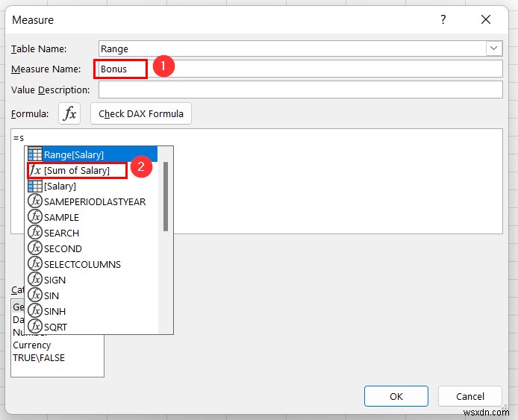Screen dimensions: 518x420
Task: Choose the SECOND function suggestion
Action: pyautogui.click(x=92, y=248)
